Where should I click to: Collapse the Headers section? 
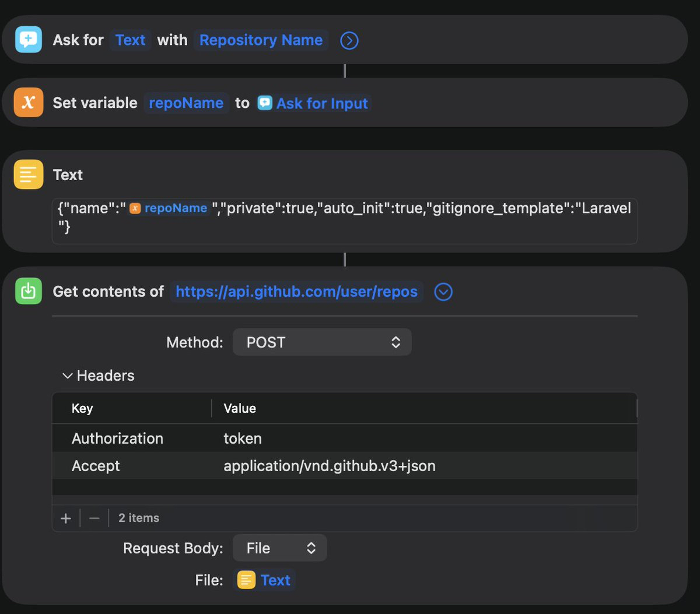pyautogui.click(x=68, y=376)
